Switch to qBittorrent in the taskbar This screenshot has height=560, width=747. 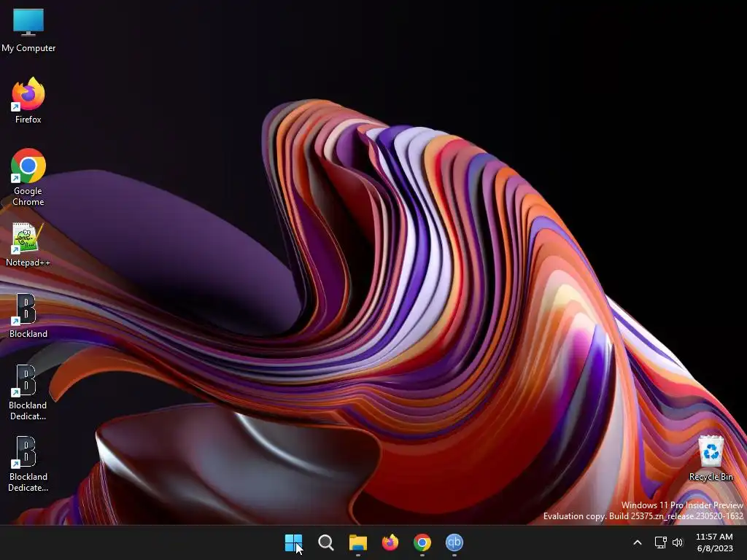coord(454,542)
